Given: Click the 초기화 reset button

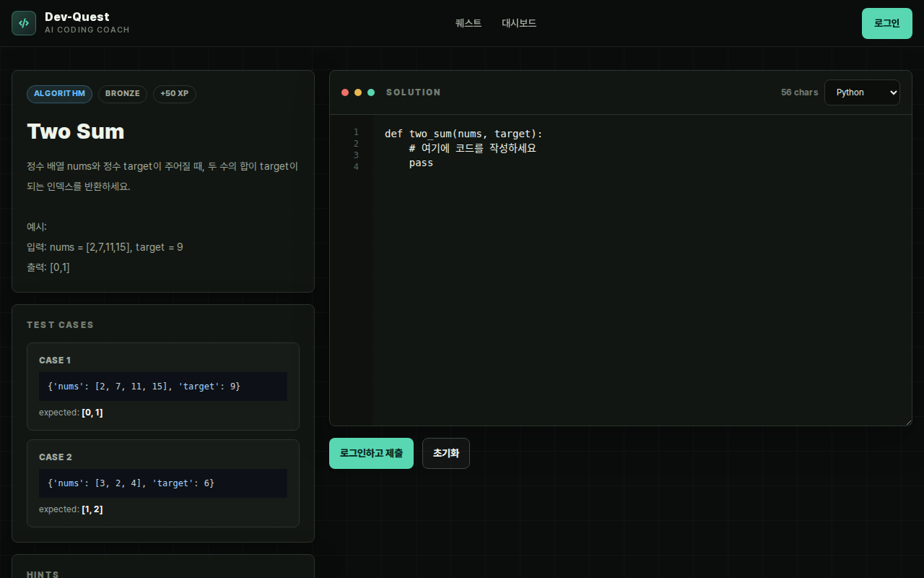Looking at the screenshot, I should [446, 453].
